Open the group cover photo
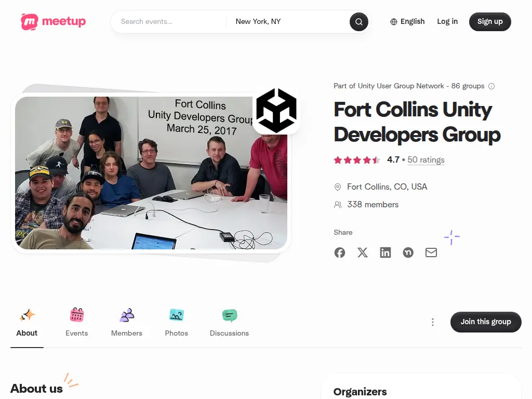This screenshot has width=532, height=399. (x=151, y=173)
